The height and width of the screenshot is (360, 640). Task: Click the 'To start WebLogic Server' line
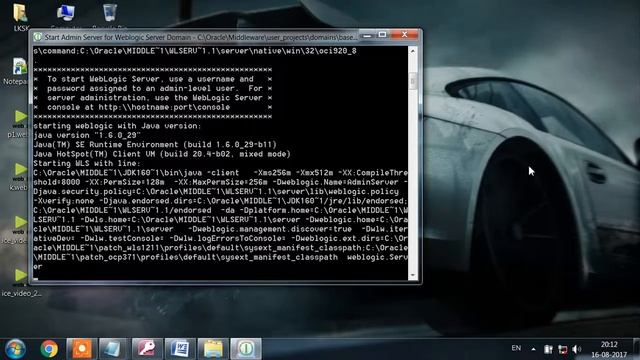(150, 79)
